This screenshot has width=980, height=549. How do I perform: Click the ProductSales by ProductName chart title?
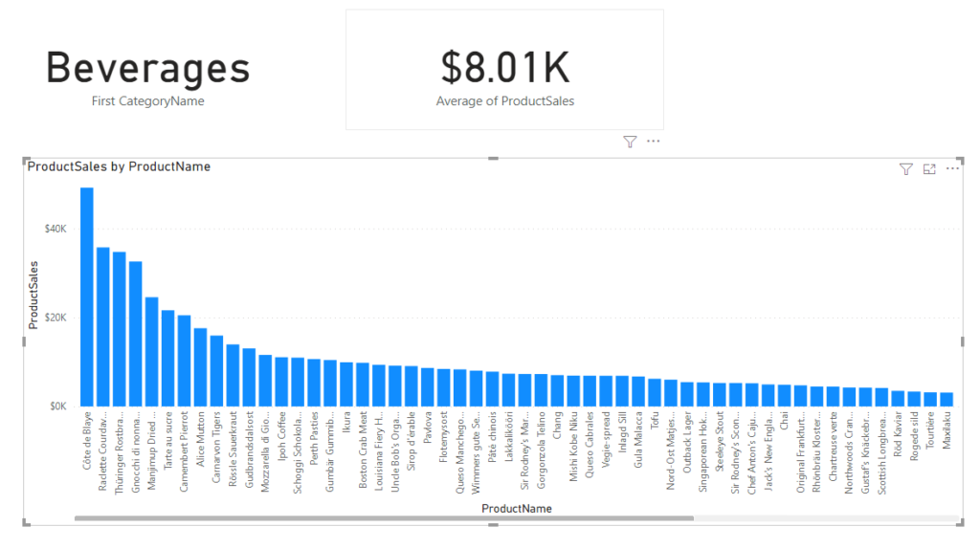[119, 166]
